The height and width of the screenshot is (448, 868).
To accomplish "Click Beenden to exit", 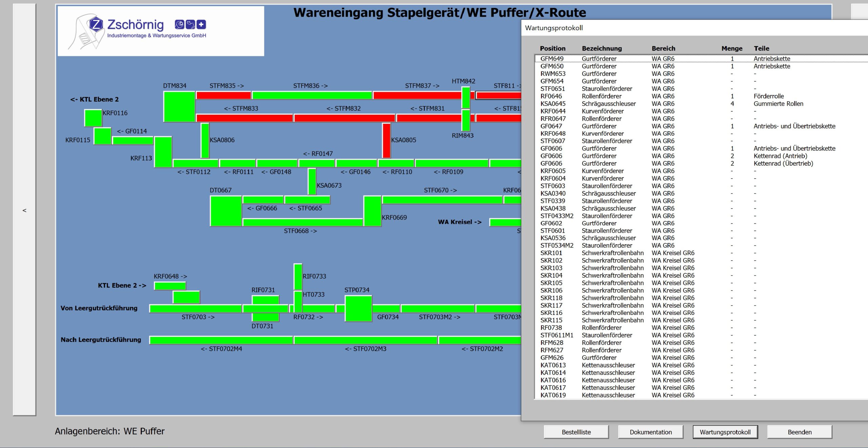I will coord(799,432).
